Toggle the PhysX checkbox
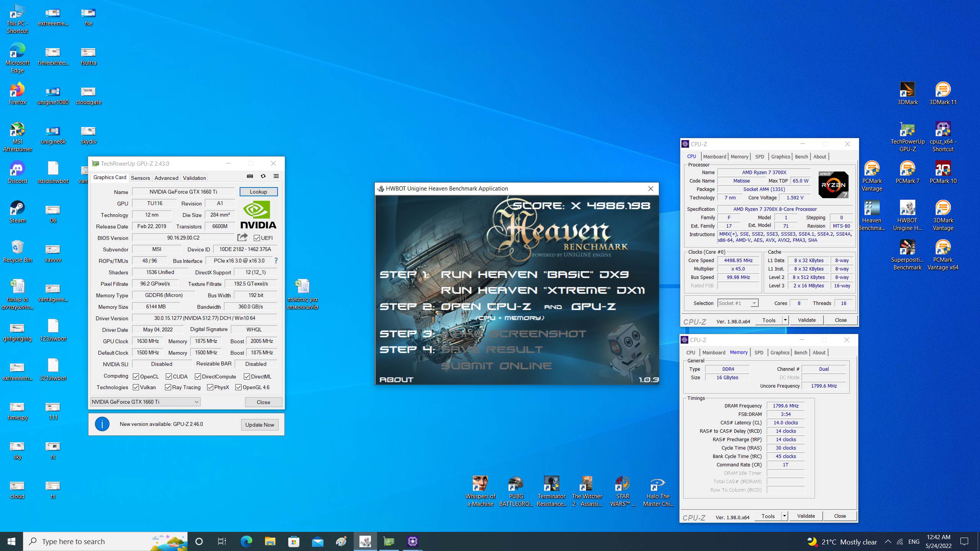This screenshot has height=551, width=980. [x=210, y=387]
